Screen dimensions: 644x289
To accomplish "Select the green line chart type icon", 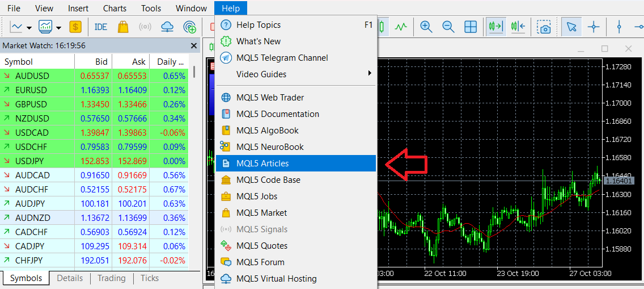I will pyautogui.click(x=401, y=27).
